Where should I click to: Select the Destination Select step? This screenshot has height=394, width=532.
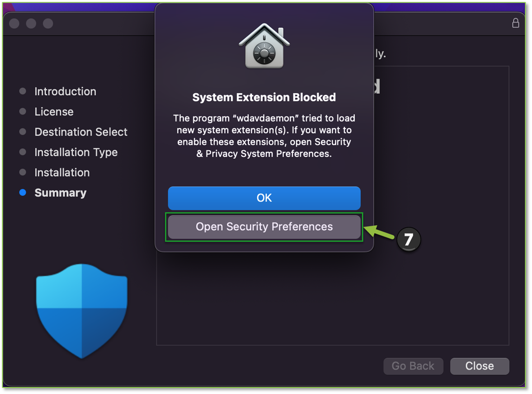(x=81, y=132)
